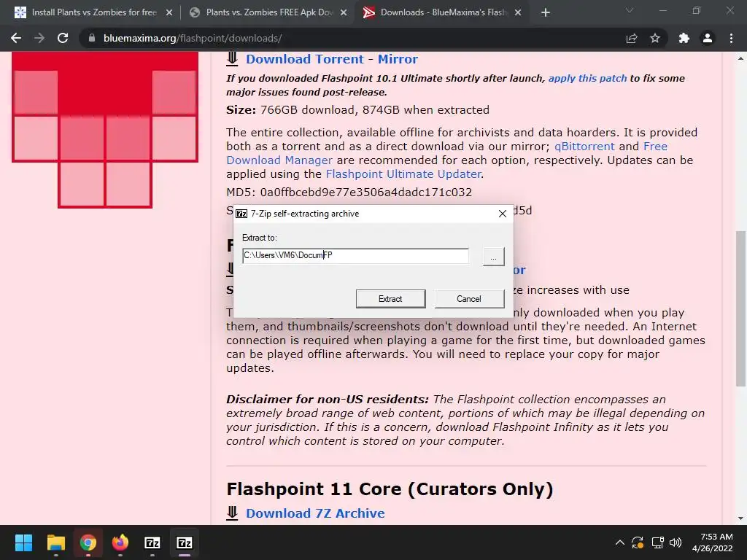This screenshot has height=560, width=747.
Task: Open the Chrome profile icon
Action: point(708,38)
